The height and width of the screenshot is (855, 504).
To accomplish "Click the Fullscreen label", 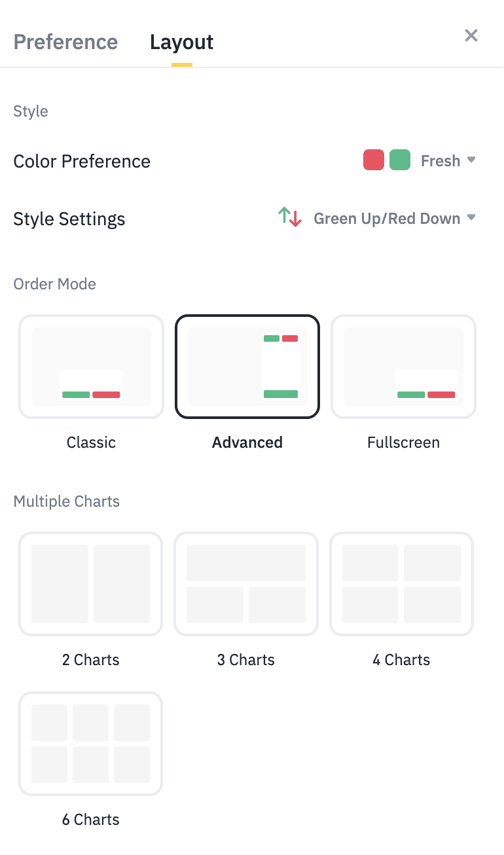I will tap(403, 443).
